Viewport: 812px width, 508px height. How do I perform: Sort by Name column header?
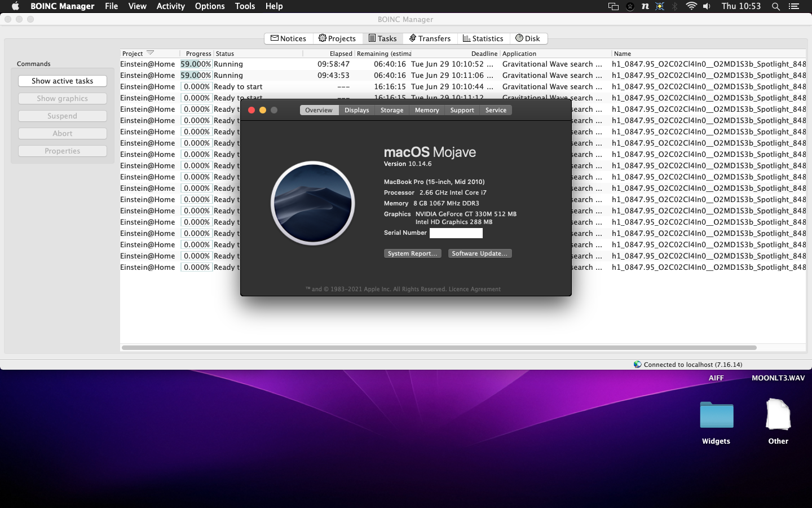pyautogui.click(x=709, y=54)
